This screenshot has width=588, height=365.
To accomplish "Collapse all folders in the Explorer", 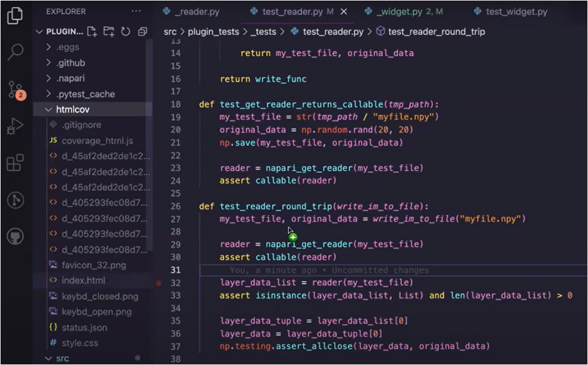I will (x=142, y=31).
